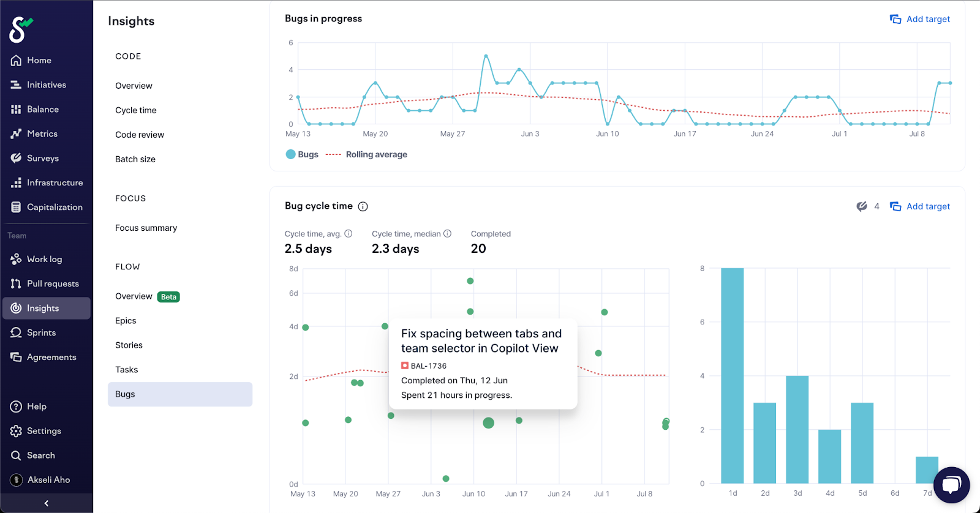
Task: Select Cycle time in the Code section
Action: 136,110
